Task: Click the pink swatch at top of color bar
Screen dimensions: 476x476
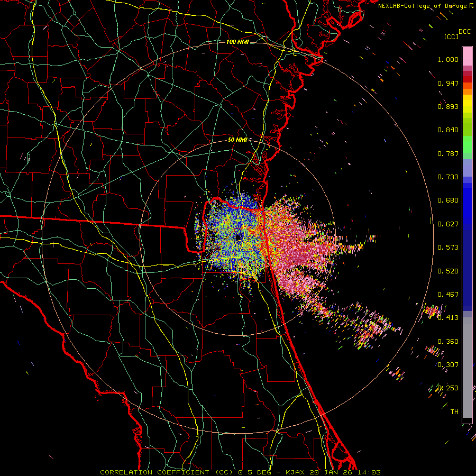Action: pyautogui.click(x=467, y=56)
